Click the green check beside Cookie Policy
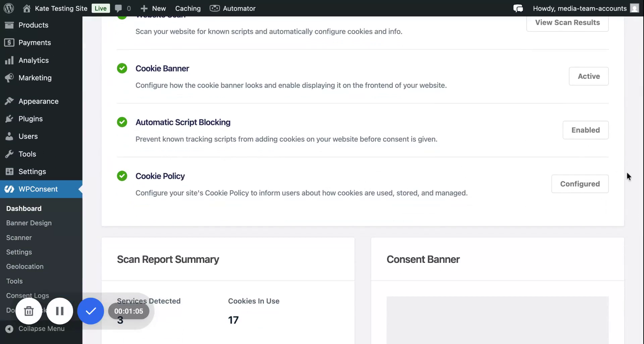This screenshot has width=644, height=344. pyautogui.click(x=121, y=176)
